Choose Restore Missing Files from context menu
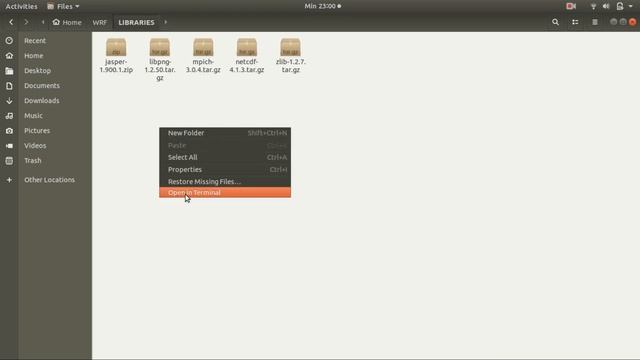 225,182
